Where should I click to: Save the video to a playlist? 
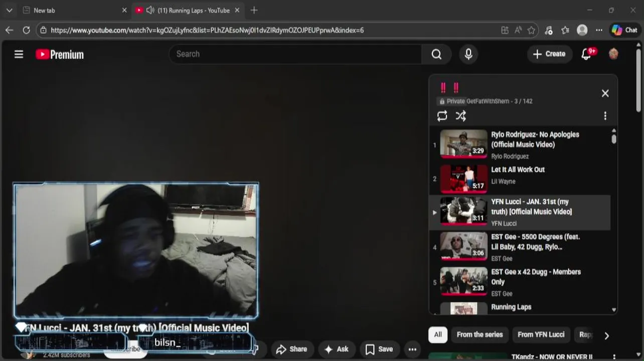379,349
